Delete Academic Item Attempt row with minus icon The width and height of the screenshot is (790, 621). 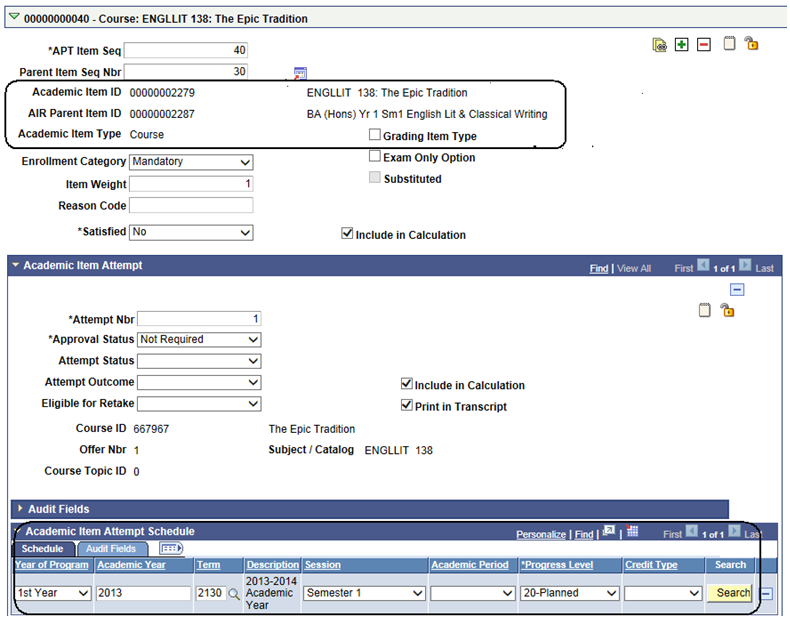point(737,290)
